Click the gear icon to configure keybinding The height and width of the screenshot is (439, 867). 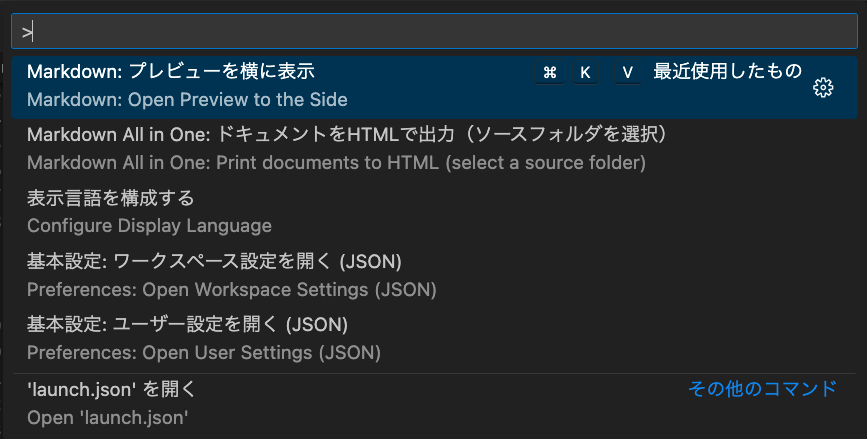pyautogui.click(x=823, y=87)
